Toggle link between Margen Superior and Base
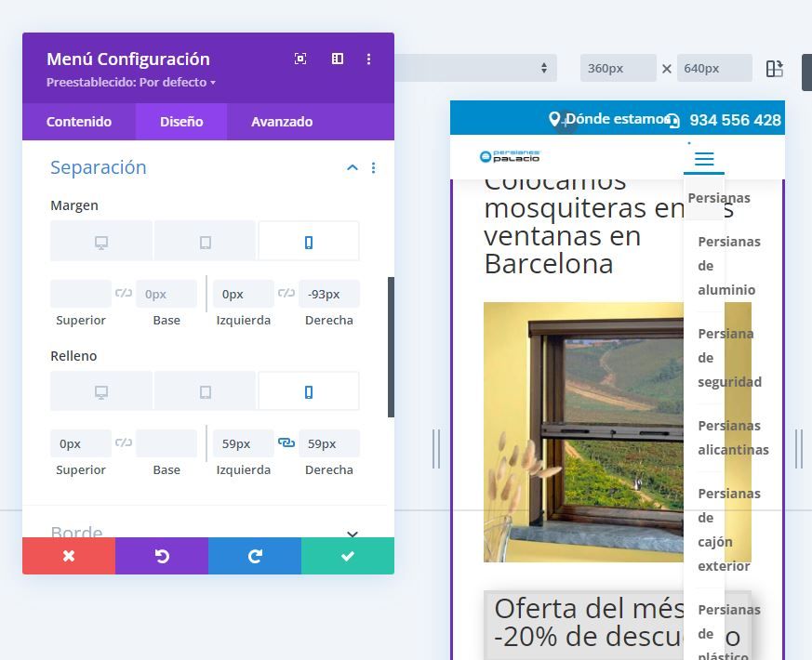The height and width of the screenshot is (660, 812). 124,293
